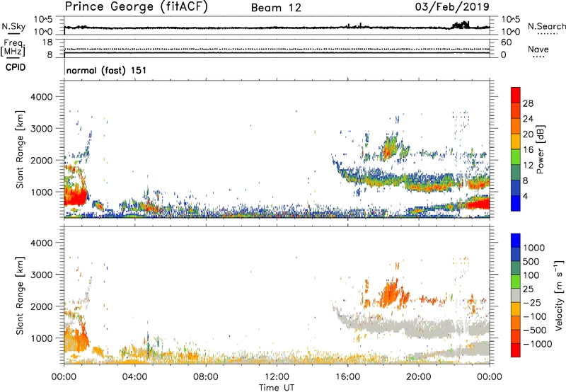Click the 'normal (fast) 151' text
This screenshot has height=392, width=566.
[106, 70]
